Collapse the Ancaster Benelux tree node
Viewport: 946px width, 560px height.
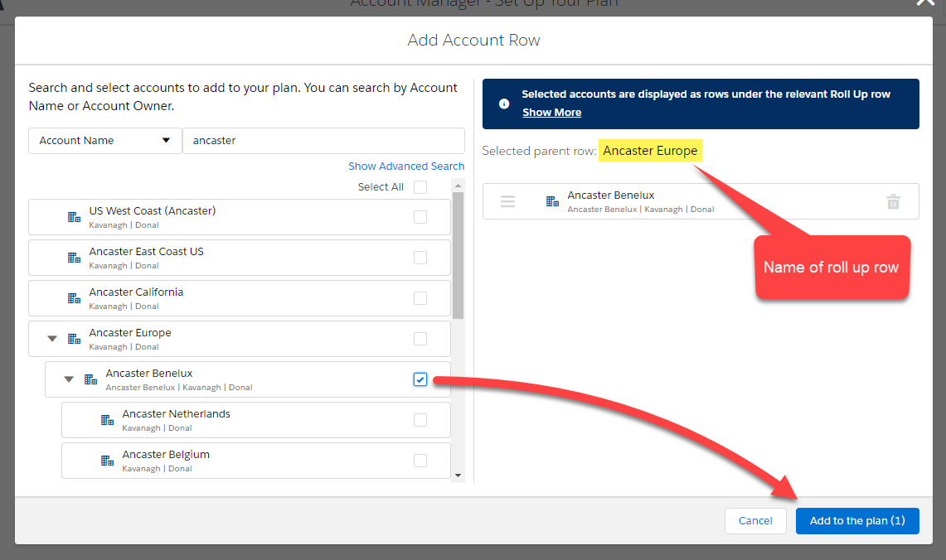[69, 379]
